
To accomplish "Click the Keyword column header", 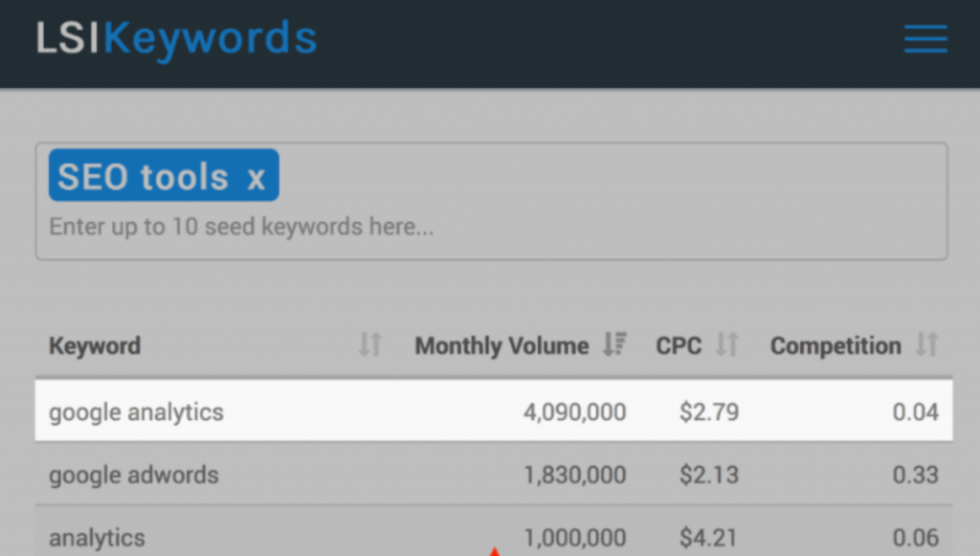I will [x=95, y=345].
